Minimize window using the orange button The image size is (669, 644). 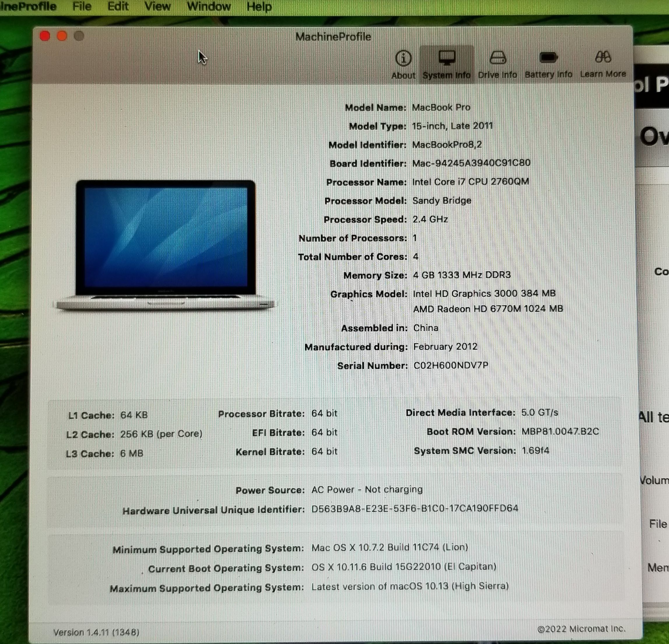[x=62, y=36]
